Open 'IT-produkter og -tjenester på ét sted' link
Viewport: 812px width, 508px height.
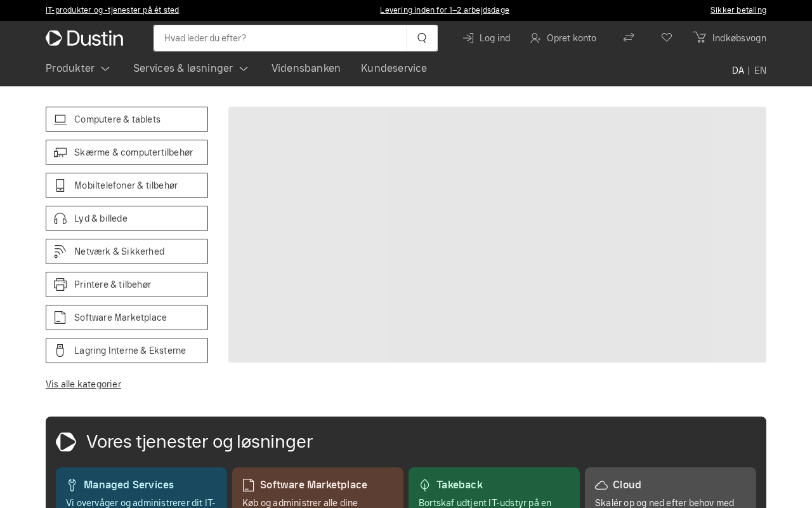point(112,10)
